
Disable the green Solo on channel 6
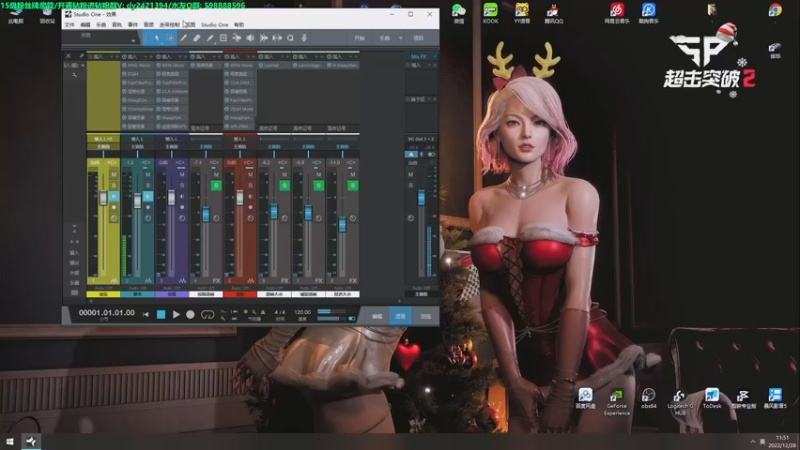pos(285,185)
